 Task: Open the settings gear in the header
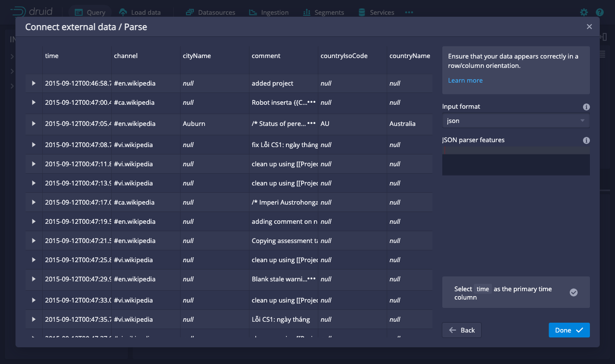click(x=584, y=12)
